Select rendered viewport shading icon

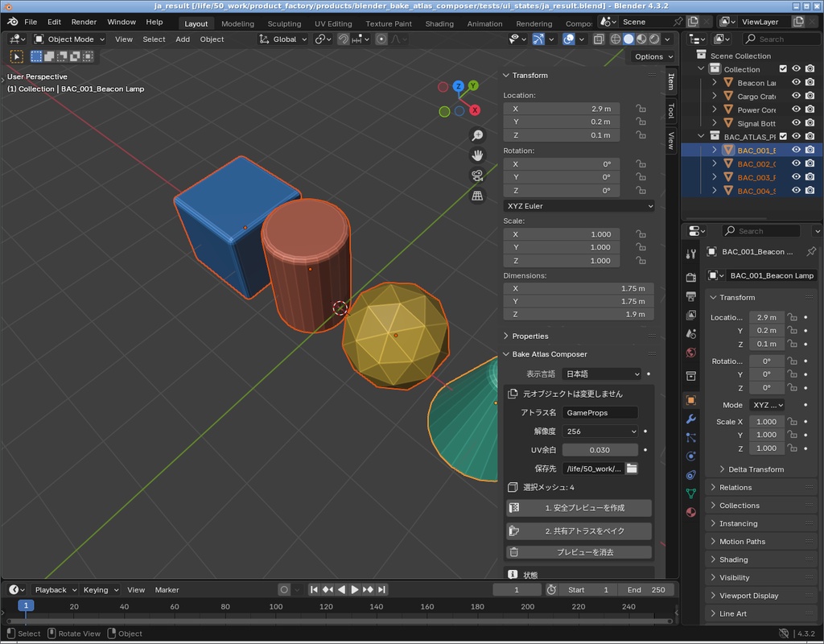click(x=654, y=39)
